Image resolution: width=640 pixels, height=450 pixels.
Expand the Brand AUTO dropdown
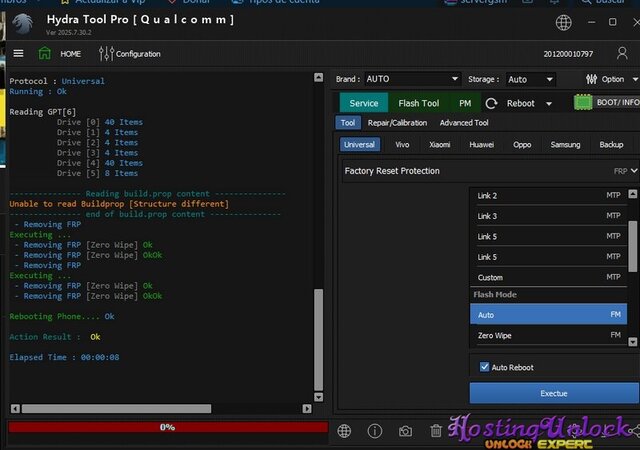[412, 79]
